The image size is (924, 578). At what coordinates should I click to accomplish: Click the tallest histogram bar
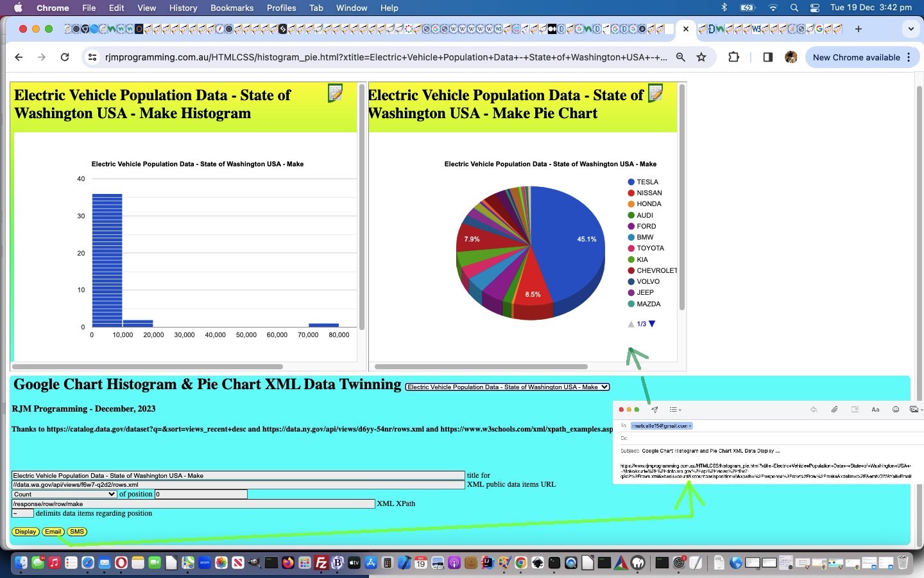(x=107, y=260)
